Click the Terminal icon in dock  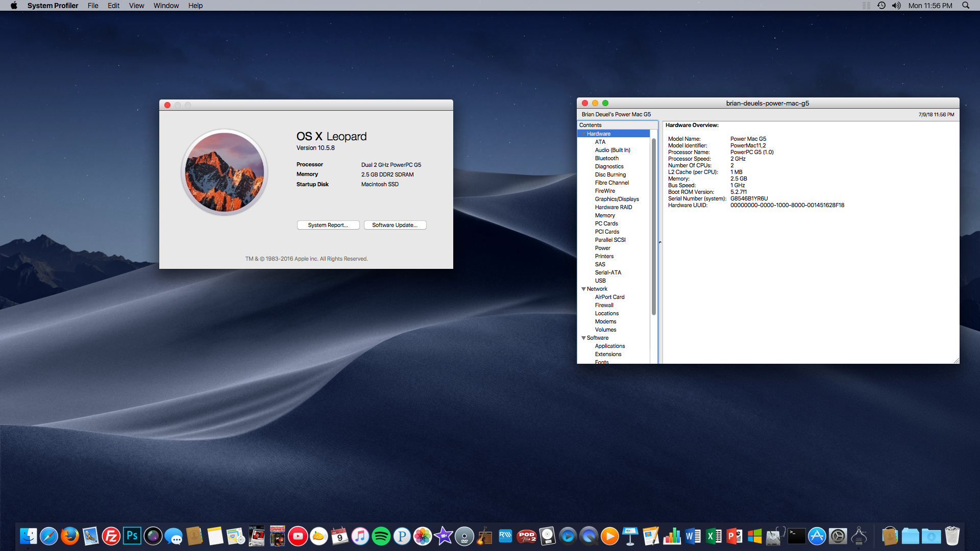[796, 536]
